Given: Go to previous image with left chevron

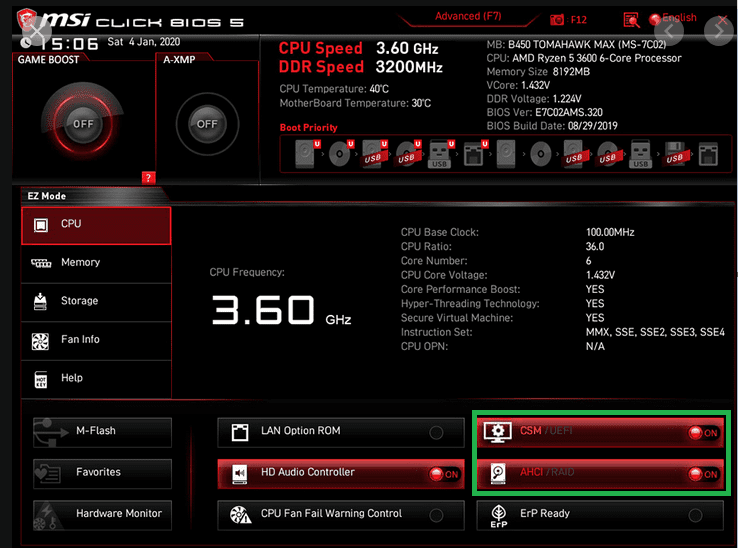Looking at the screenshot, I should (669, 31).
